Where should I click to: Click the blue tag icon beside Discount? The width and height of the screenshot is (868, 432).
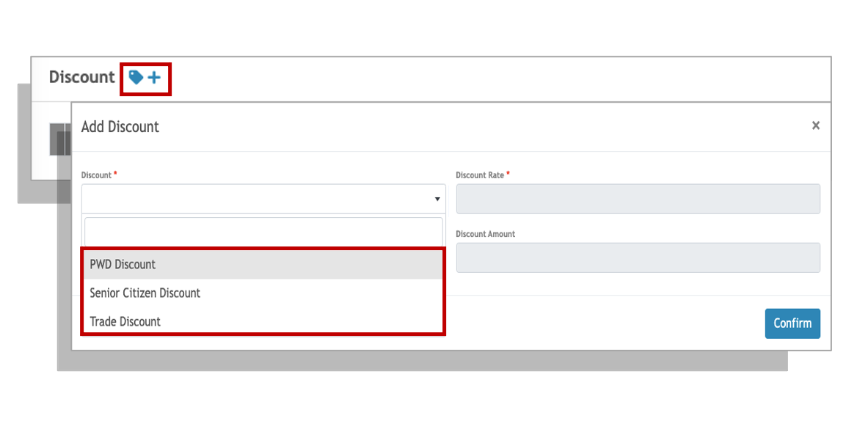136,78
